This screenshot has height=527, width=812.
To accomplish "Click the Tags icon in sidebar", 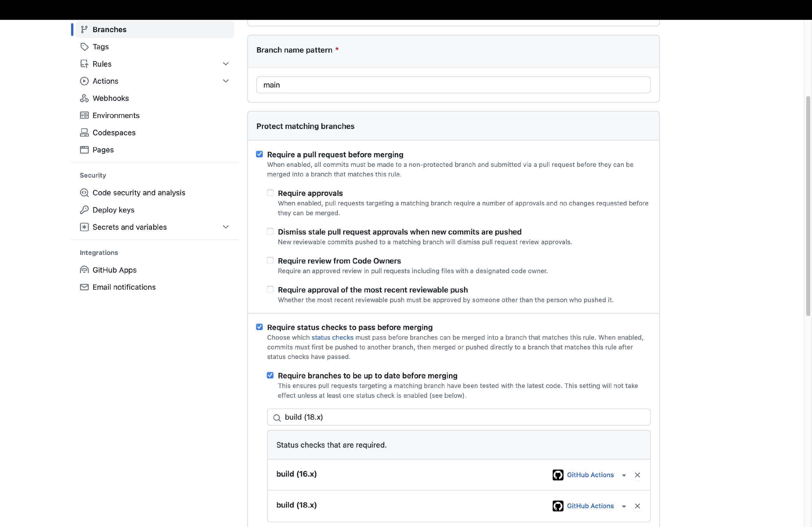I will coord(84,47).
